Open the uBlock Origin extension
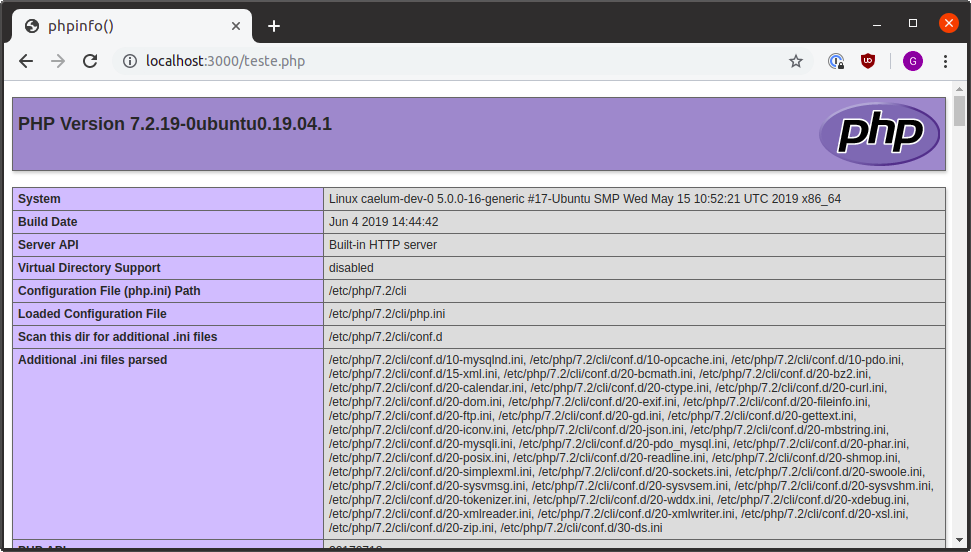The height and width of the screenshot is (552, 971). [x=868, y=61]
